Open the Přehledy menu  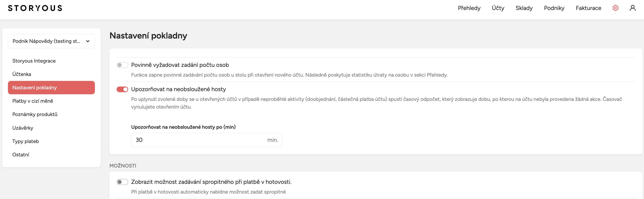(x=469, y=8)
